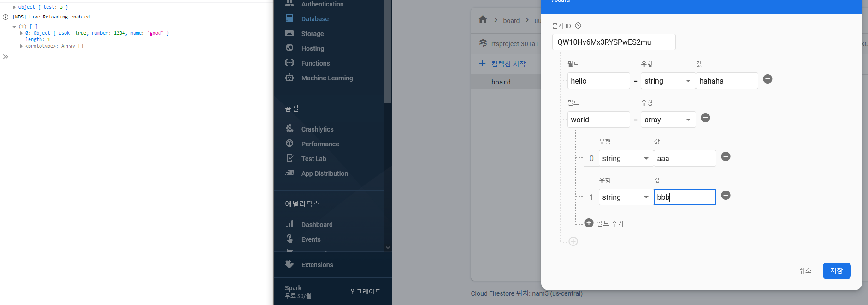Remove array item 1 with value bbb
The width and height of the screenshot is (868, 305).
[726, 195]
